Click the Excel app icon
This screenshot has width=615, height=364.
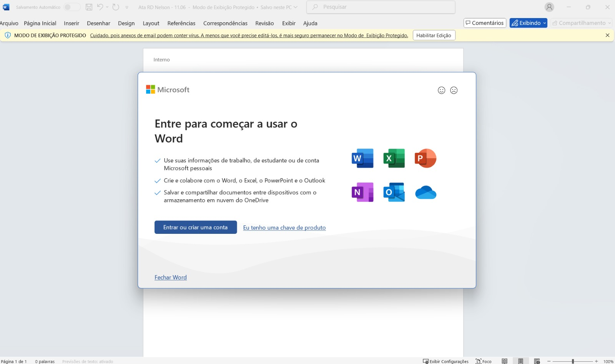[394, 158]
